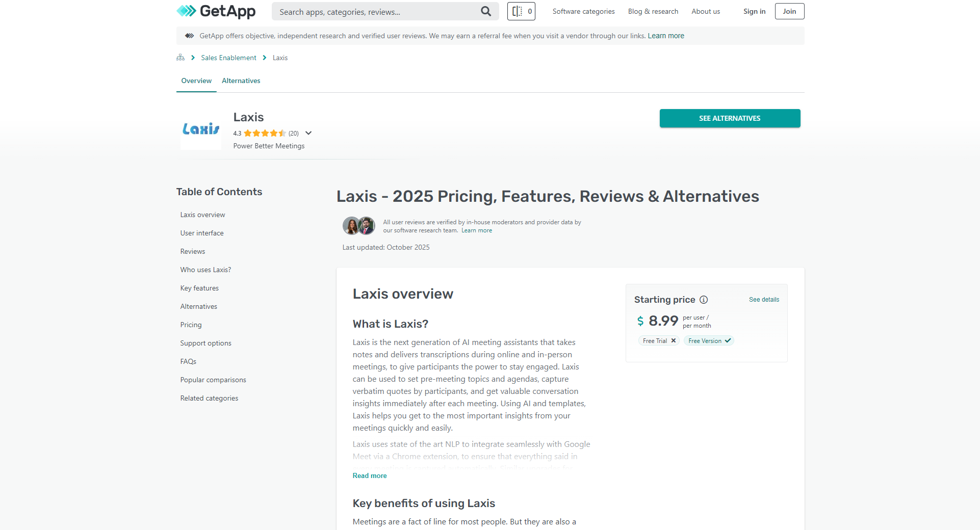The height and width of the screenshot is (530, 980).
Task: Open the comparison counter icon showing 0
Action: pyautogui.click(x=521, y=11)
